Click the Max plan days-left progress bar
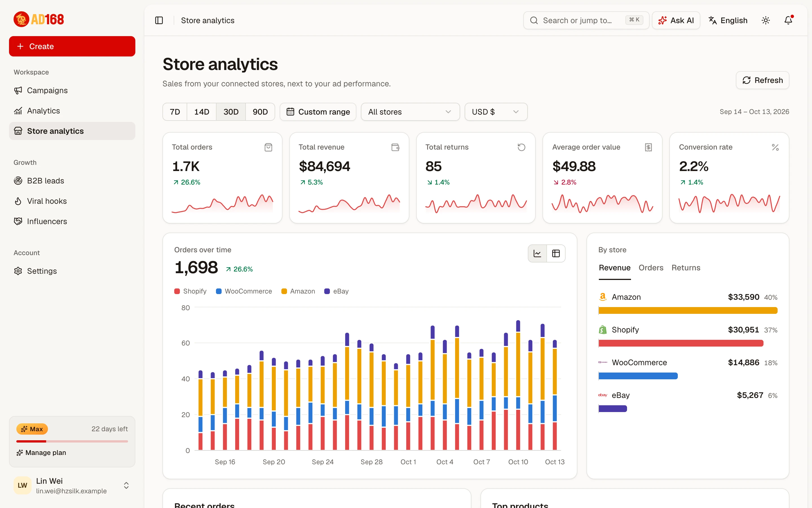 tap(72, 441)
